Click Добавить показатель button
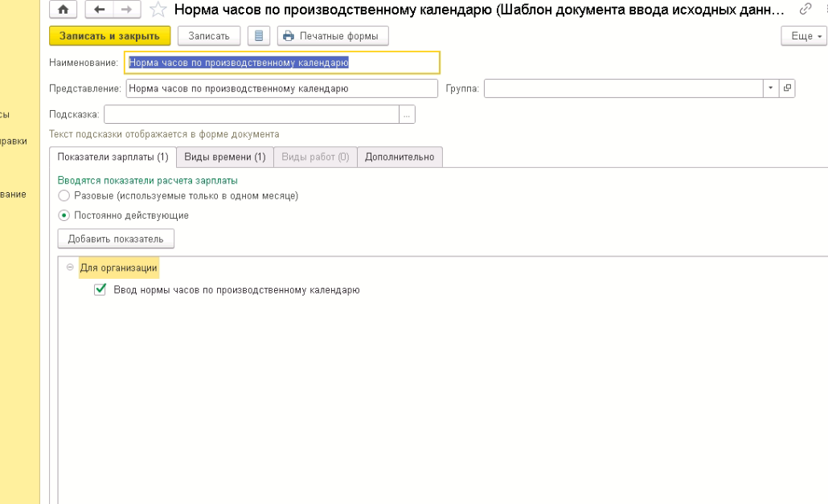 [x=116, y=239]
